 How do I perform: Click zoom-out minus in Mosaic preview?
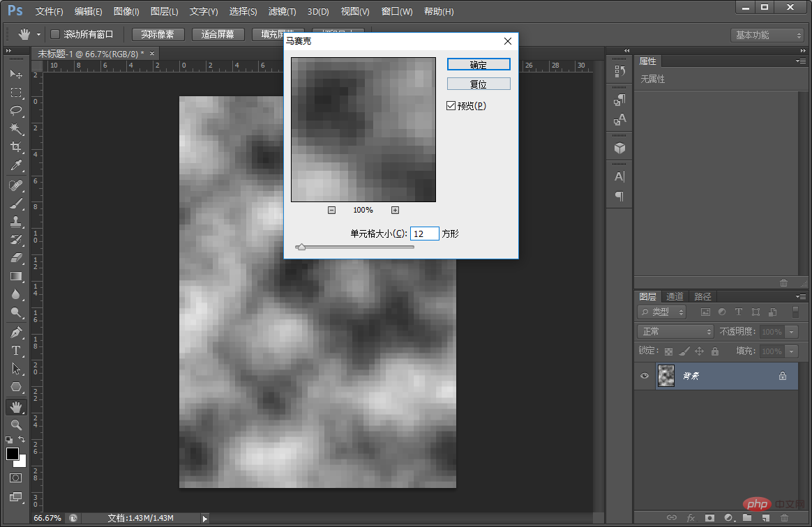click(x=331, y=211)
